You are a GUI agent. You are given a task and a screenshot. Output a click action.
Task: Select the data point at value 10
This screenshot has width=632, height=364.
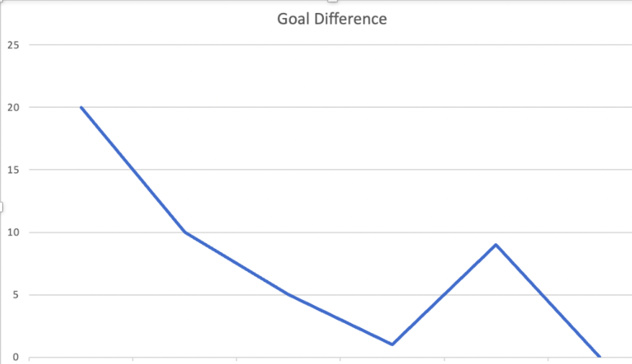[185, 232]
